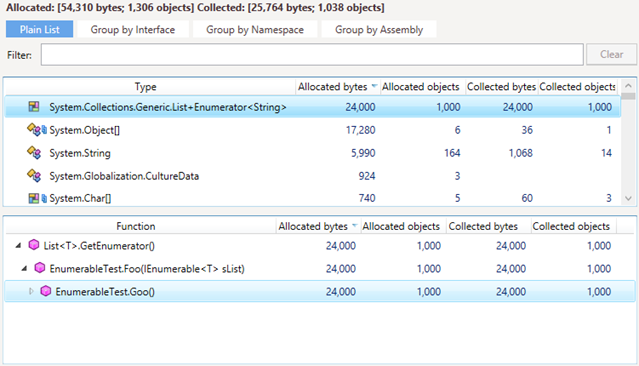Click the 740 allocated bytes value
The height and width of the screenshot is (366, 639).
367,198
